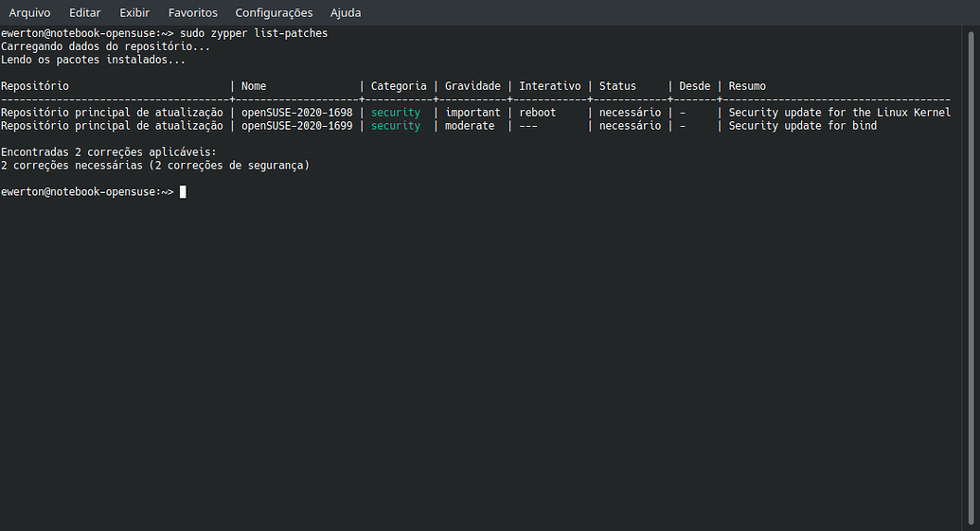The height and width of the screenshot is (531, 980).
Task: Click the 'Nome' column header
Action: coord(254,86)
